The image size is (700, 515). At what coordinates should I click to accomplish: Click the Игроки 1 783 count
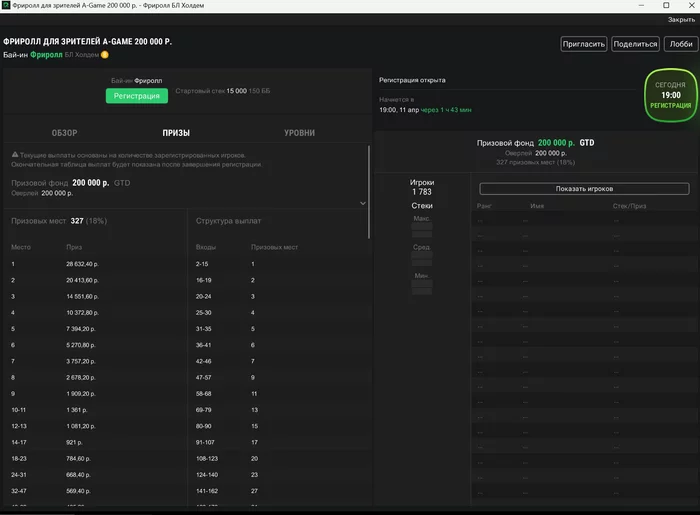coord(422,187)
